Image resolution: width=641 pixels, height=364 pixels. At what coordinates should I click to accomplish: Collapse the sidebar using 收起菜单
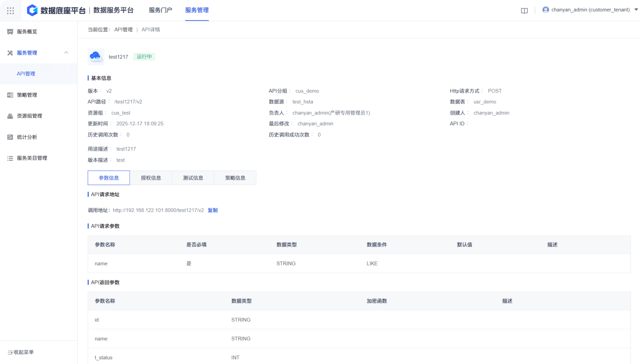pyautogui.click(x=21, y=352)
